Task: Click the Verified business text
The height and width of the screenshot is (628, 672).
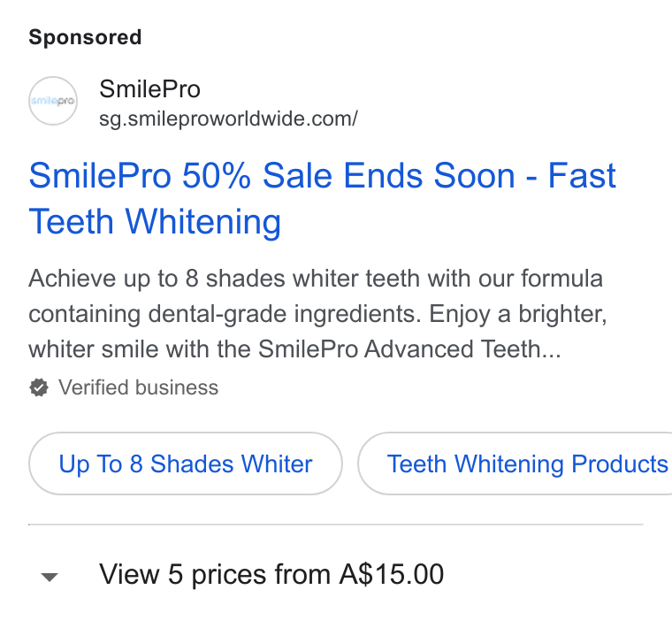Action: [x=139, y=387]
